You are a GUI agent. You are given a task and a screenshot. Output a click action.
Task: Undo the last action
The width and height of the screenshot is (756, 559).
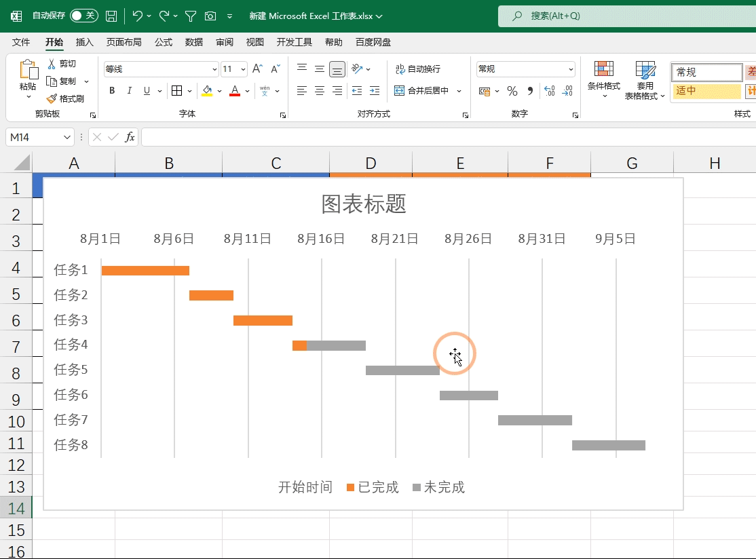coord(137,16)
